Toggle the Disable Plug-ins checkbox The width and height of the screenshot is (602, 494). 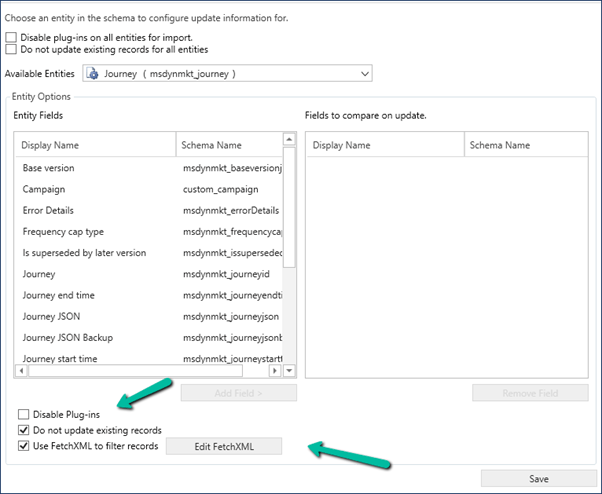(23, 414)
